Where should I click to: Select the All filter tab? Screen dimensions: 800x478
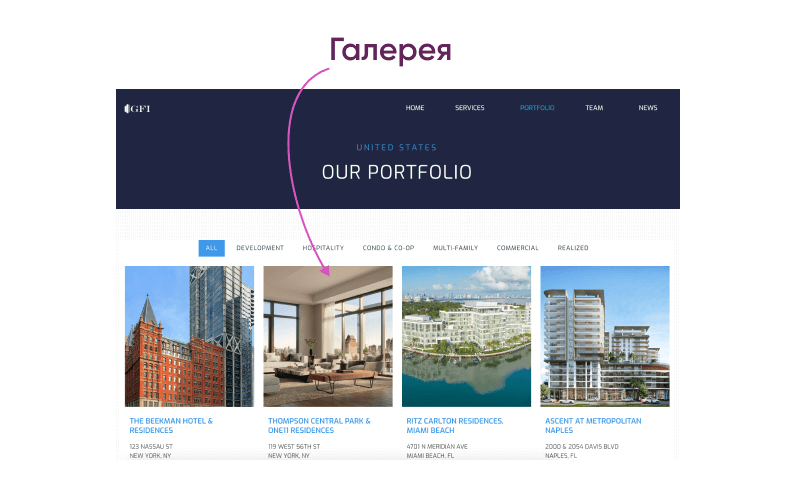[x=211, y=248]
